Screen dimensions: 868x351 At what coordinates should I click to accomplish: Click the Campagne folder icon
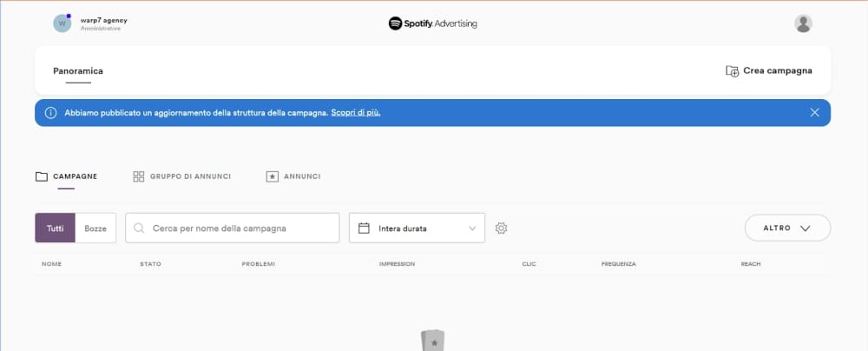[42, 176]
